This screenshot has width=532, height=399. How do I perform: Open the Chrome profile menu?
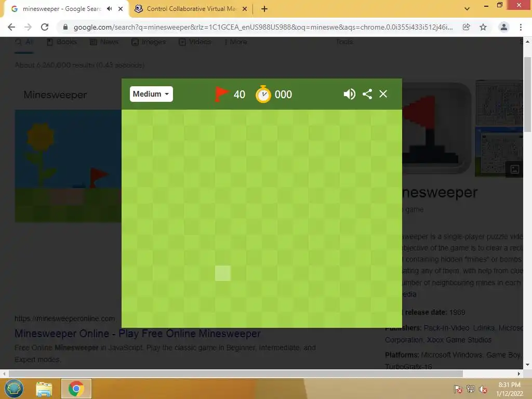(x=504, y=27)
